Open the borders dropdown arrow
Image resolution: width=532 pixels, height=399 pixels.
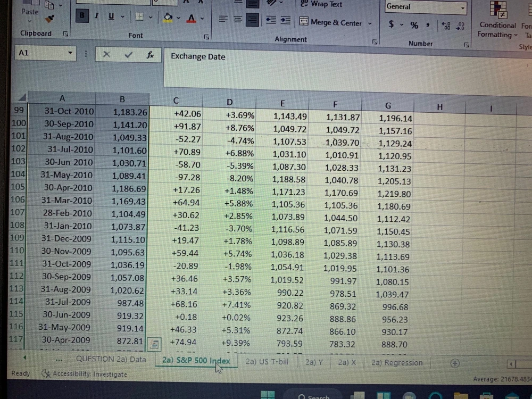[x=151, y=18]
